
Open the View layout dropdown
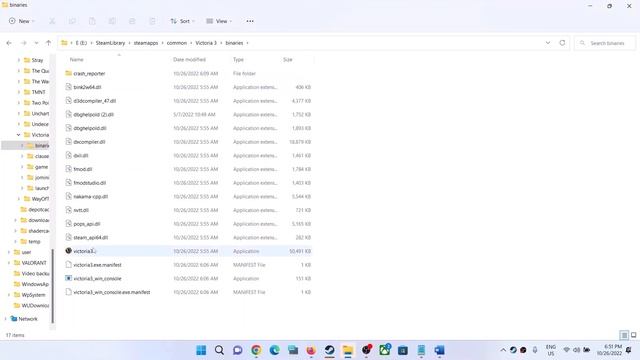pyautogui.click(x=219, y=21)
